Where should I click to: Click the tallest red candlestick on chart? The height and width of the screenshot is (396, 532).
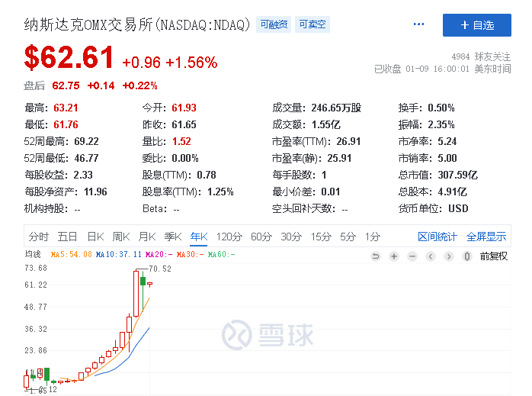click(x=136, y=294)
